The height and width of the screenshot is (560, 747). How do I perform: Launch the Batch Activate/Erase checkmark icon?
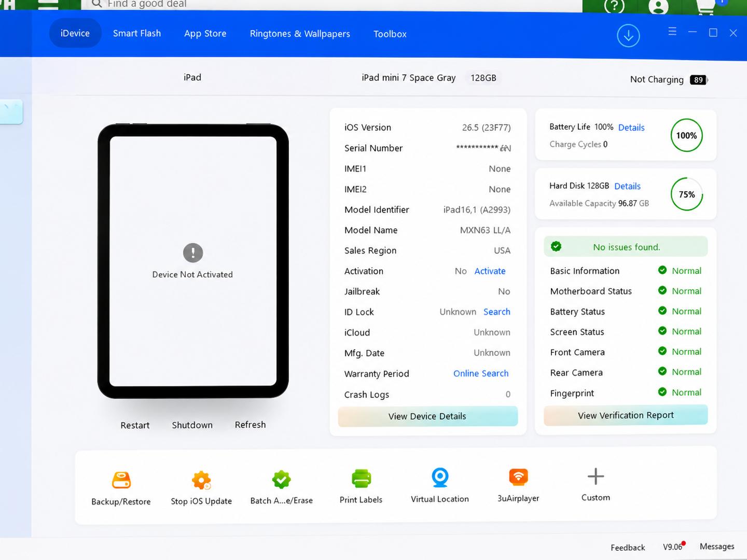point(281,480)
